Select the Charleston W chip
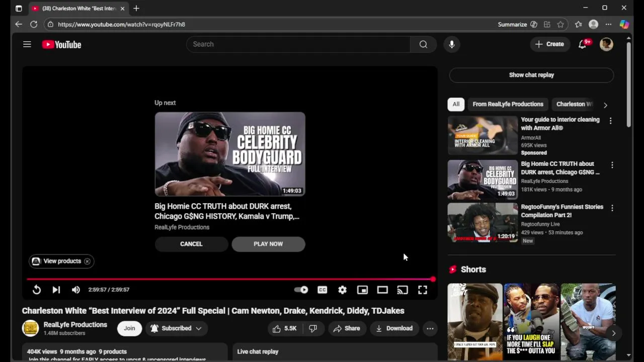 pos(574,104)
